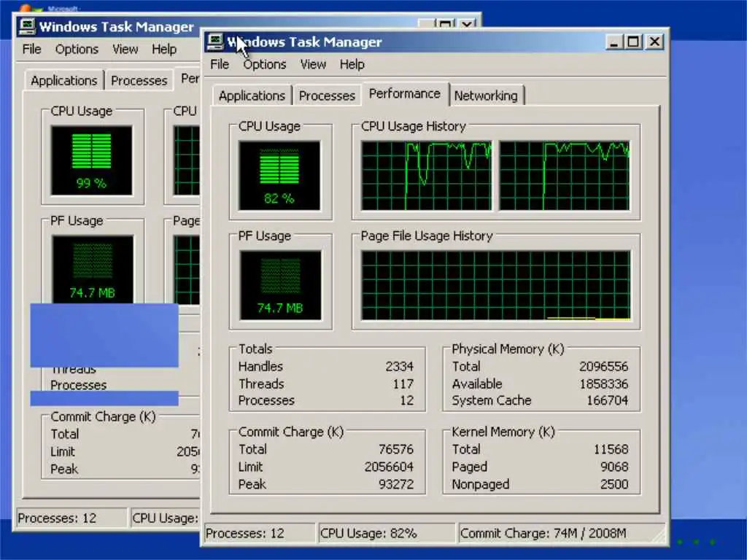The width and height of the screenshot is (747, 560).
Task: Click the second CPU Usage History graph
Action: pyautogui.click(x=565, y=176)
